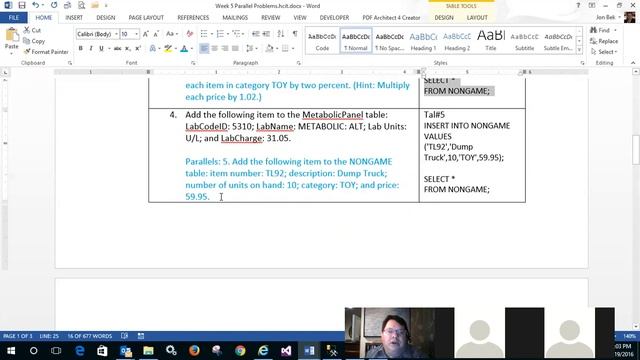
Task: Click Text Effects icon
Action: 153,49
